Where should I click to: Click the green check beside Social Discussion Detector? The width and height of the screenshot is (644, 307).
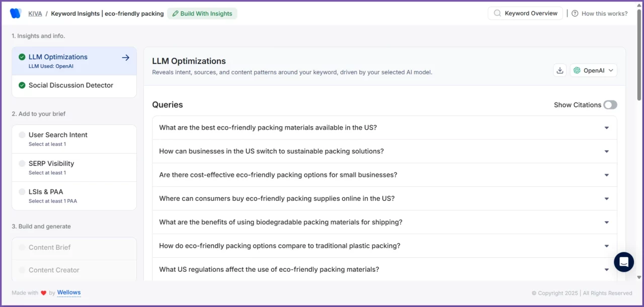(x=22, y=85)
